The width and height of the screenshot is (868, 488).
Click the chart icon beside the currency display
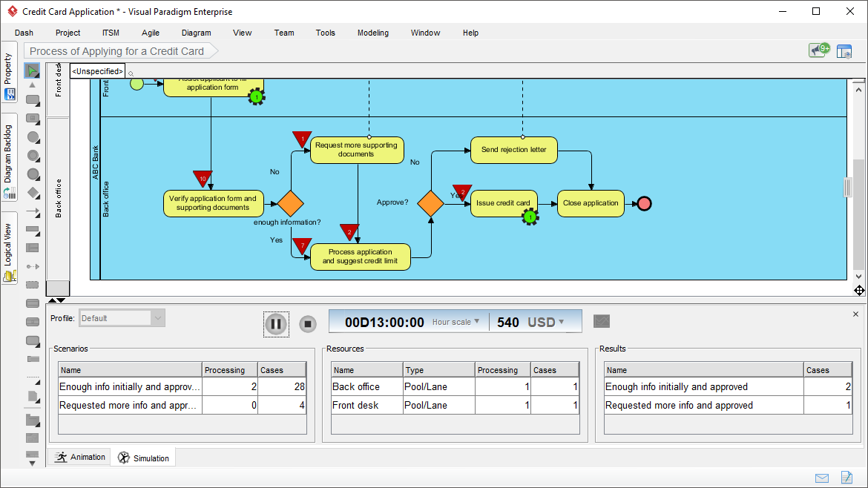(601, 320)
